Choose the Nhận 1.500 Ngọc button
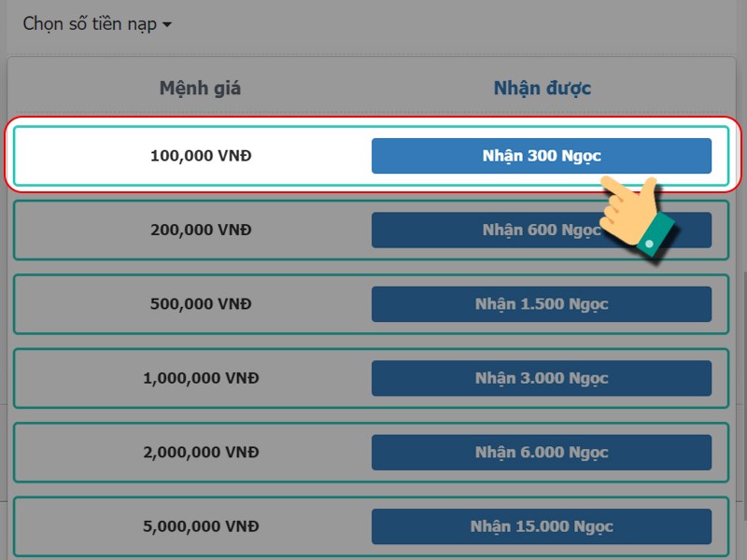The height and width of the screenshot is (560, 747). (542, 304)
